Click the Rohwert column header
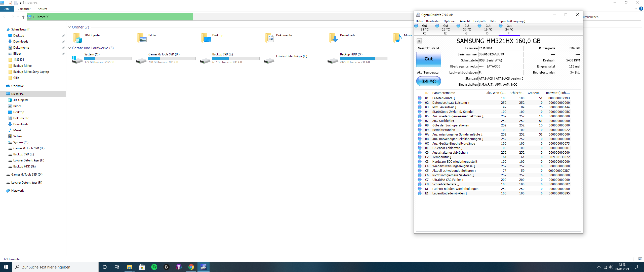 pyautogui.click(x=557, y=93)
